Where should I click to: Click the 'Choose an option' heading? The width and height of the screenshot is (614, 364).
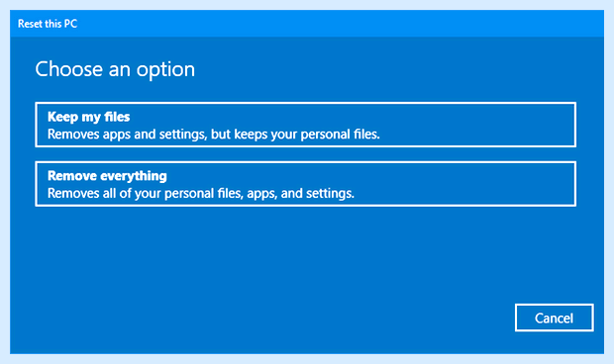click(x=115, y=69)
